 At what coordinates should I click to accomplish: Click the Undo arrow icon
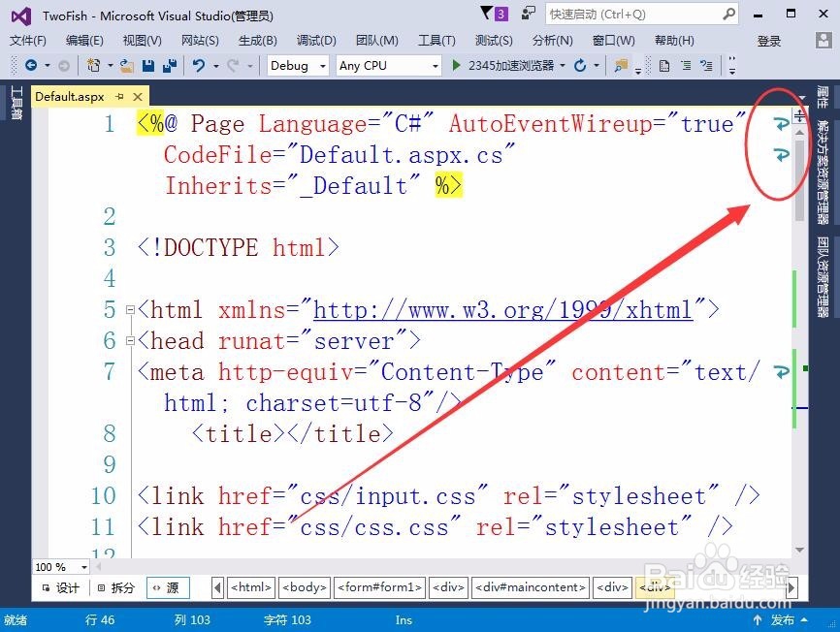tap(199, 65)
